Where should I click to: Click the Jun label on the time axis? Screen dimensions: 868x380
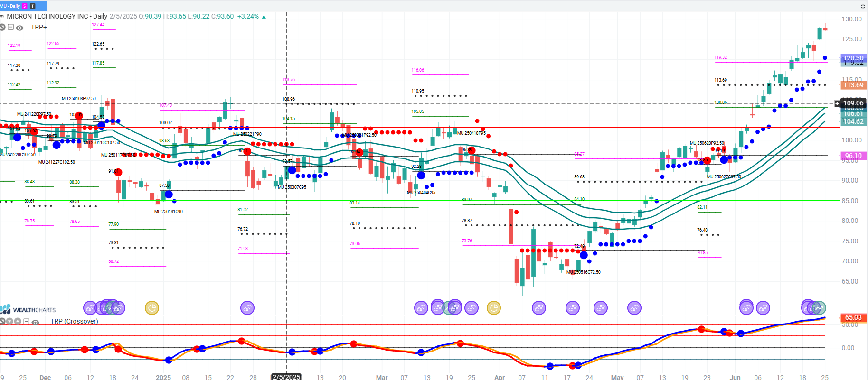[735, 378]
